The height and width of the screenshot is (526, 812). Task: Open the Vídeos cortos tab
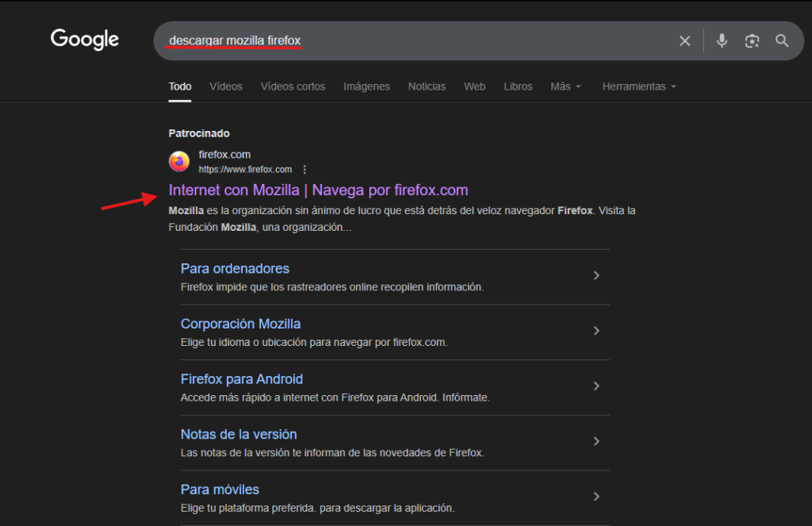pyautogui.click(x=293, y=86)
